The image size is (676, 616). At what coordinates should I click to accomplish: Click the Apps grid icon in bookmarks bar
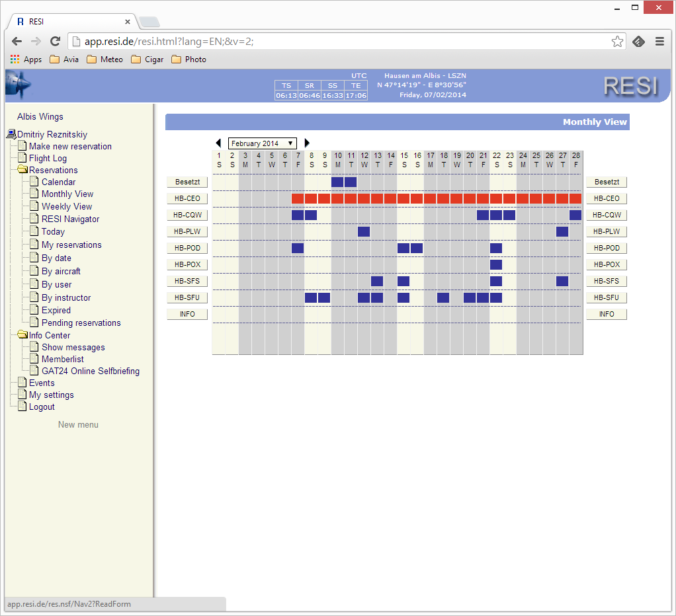tap(15, 59)
